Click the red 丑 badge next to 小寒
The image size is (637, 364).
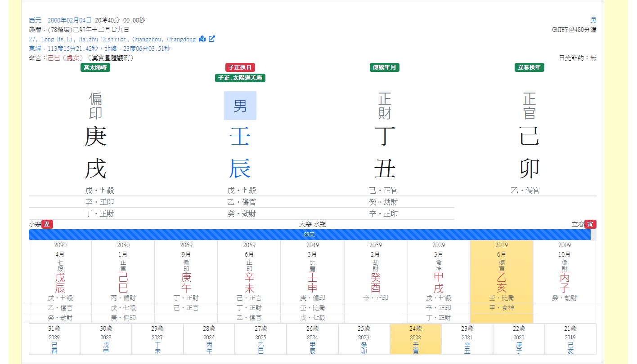pos(47,224)
